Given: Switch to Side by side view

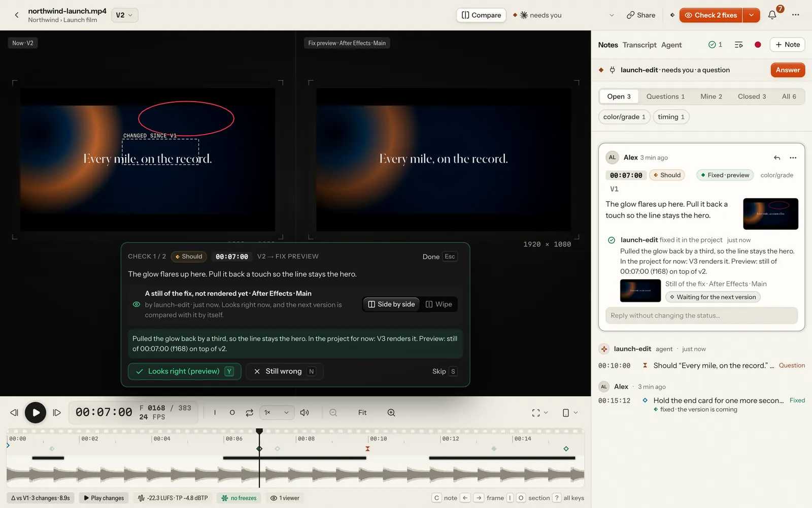Looking at the screenshot, I should pyautogui.click(x=391, y=304).
